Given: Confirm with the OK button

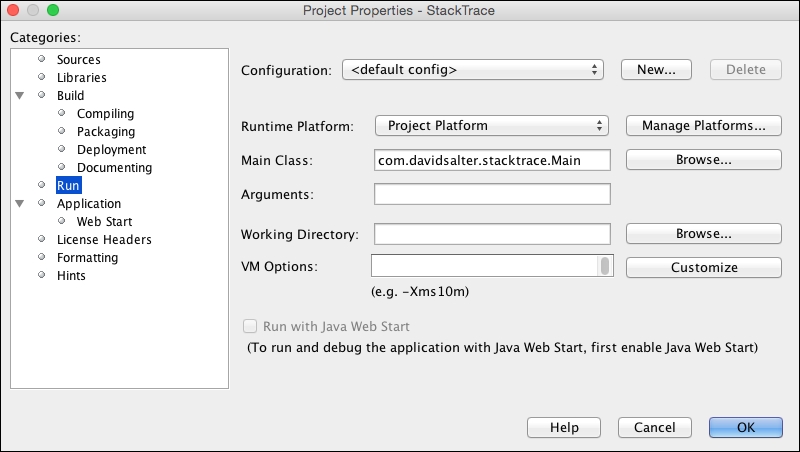Looking at the screenshot, I should (745, 428).
